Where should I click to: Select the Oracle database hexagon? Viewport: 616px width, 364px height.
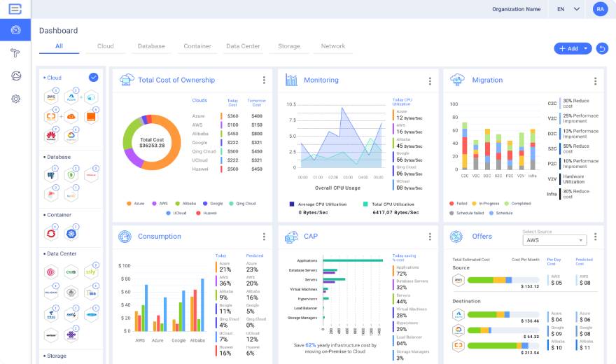click(91, 175)
